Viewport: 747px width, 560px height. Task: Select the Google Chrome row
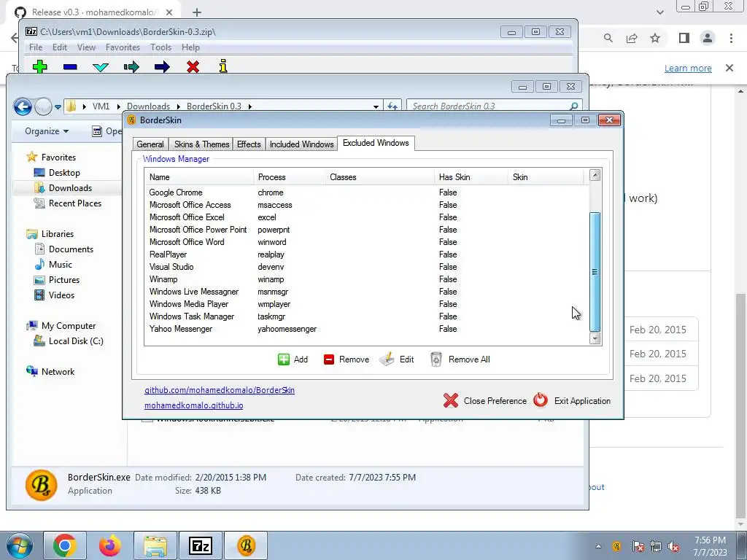(x=366, y=192)
